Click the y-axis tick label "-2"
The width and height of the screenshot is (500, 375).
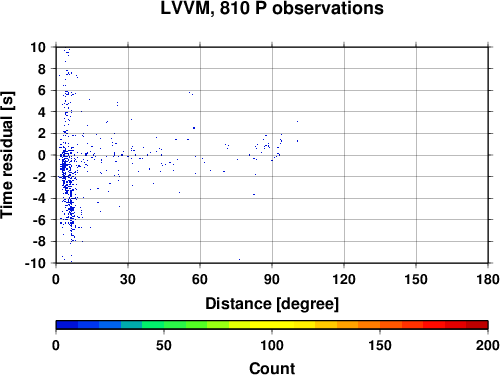[39, 177]
